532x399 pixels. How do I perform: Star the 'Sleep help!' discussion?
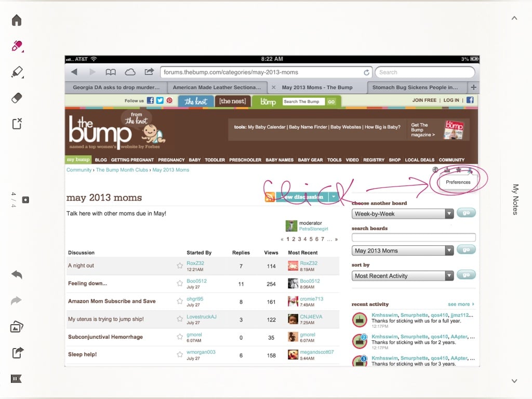180,354
